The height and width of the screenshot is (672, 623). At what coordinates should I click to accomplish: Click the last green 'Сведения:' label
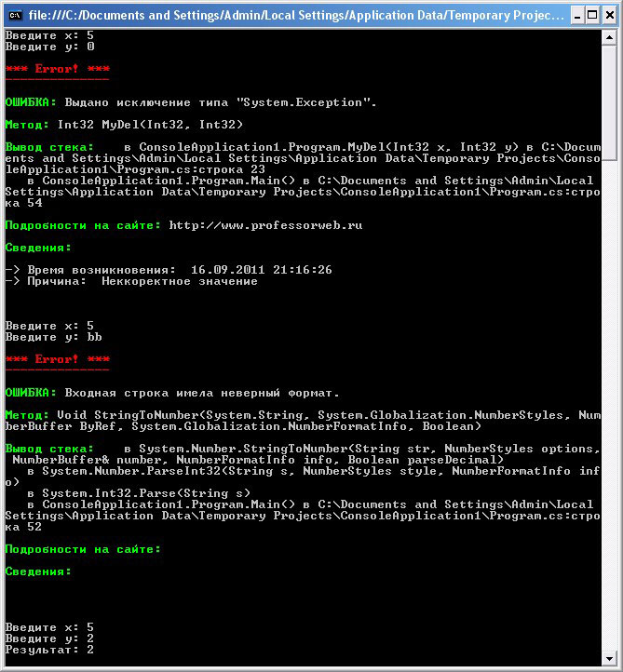pos(38,571)
